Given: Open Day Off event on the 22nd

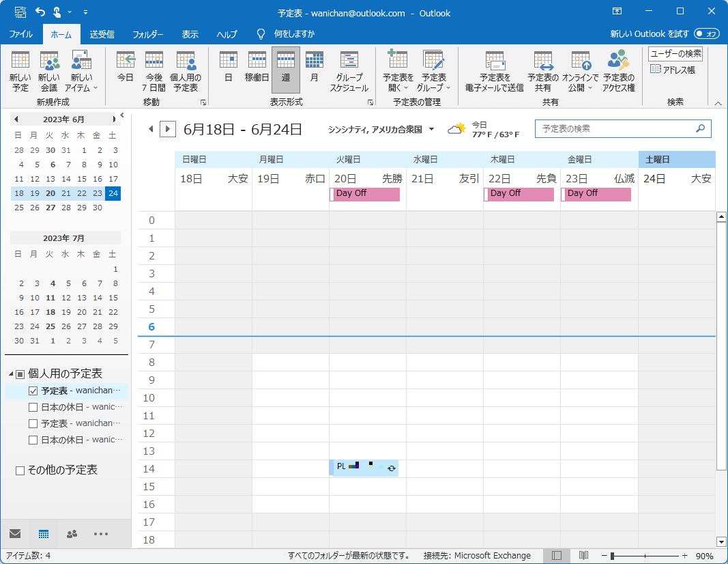Looking at the screenshot, I should coord(519,194).
